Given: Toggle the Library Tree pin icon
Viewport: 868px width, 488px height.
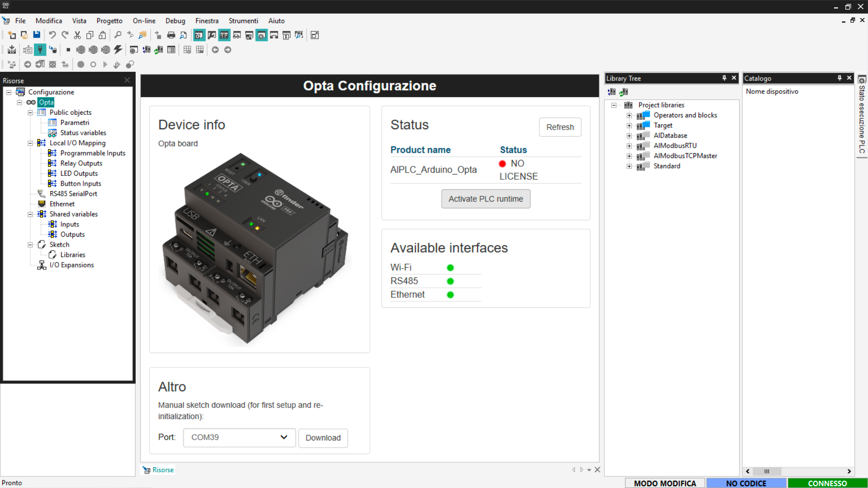Looking at the screenshot, I should click(x=724, y=78).
